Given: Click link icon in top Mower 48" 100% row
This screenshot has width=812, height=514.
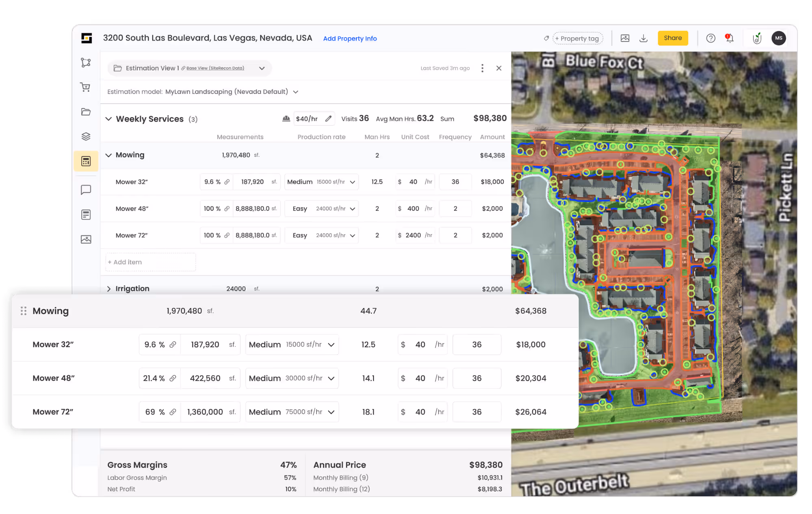Looking at the screenshot, I should (x=227, y=209).
